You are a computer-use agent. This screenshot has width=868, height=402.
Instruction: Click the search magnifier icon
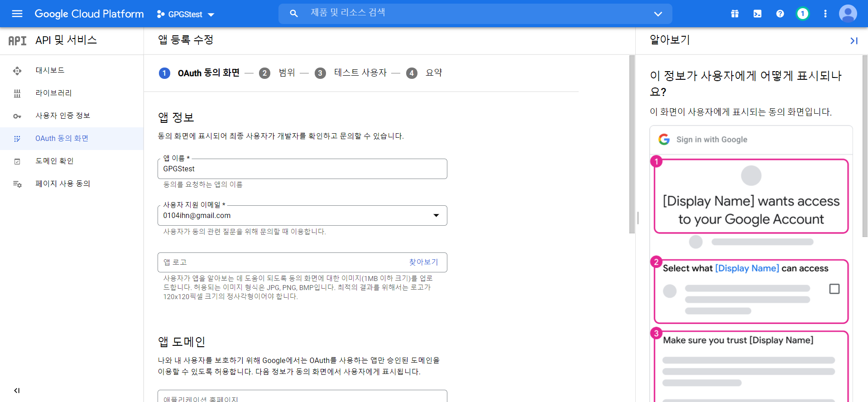[294, 14]
